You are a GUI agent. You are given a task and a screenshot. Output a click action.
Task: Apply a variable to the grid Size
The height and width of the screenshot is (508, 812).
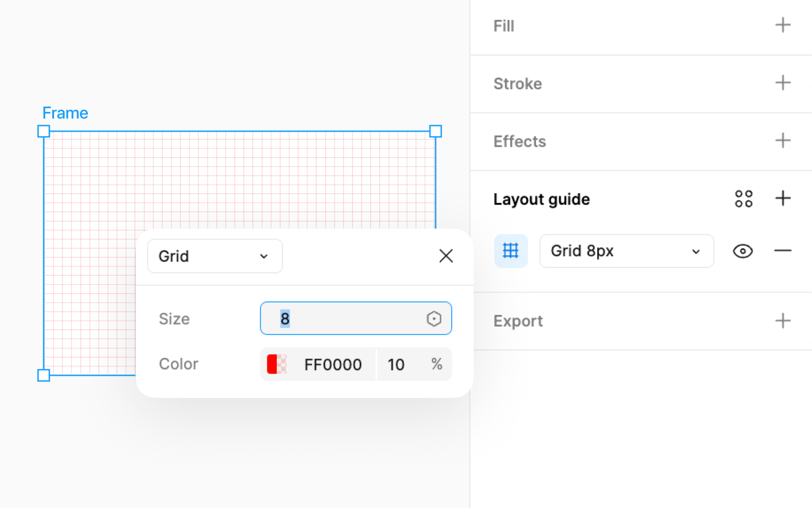click(434, 318)
